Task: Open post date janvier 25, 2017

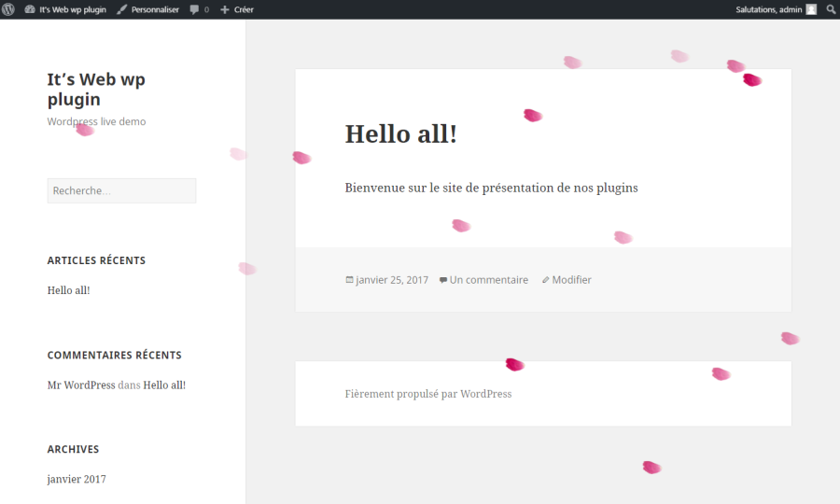Action: click(x=392, y=280)
